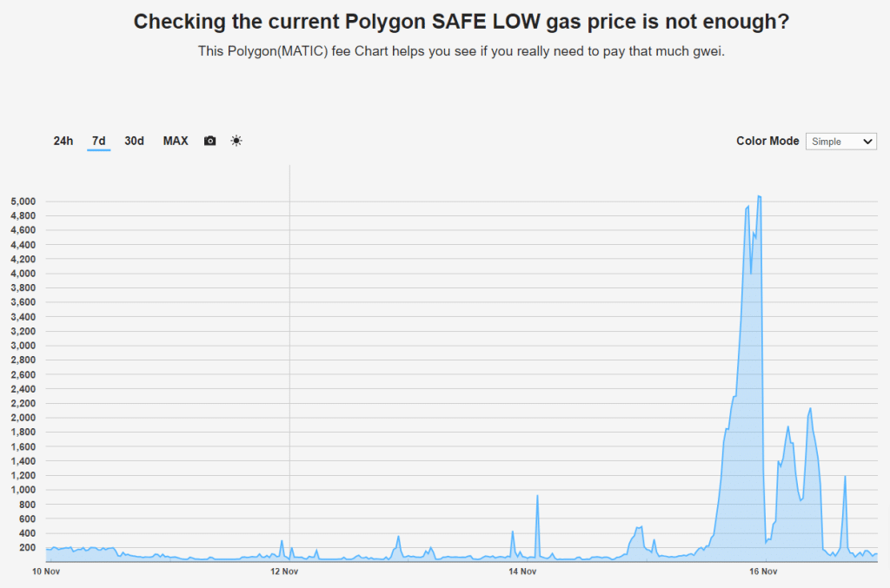Click the camera screenshot icon
The image size is (890, 588).
pos(209,140)
